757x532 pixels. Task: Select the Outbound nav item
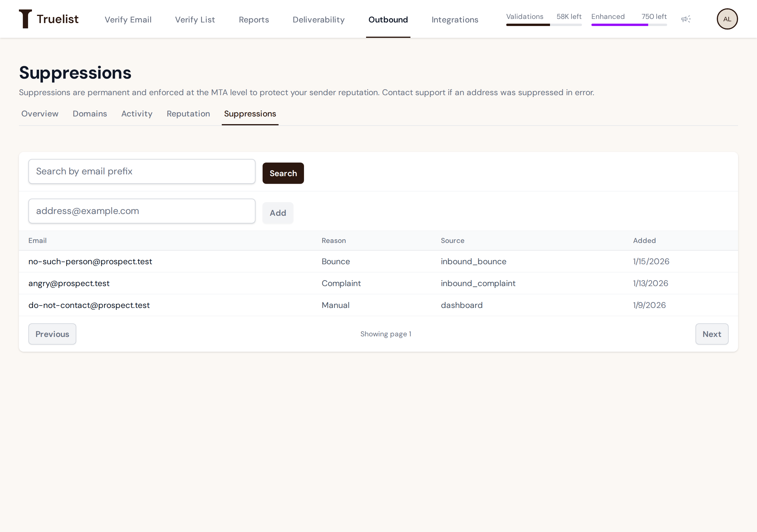388,20
